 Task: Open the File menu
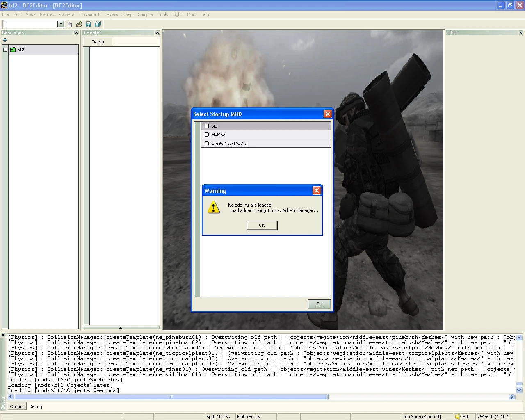(5, 14)
